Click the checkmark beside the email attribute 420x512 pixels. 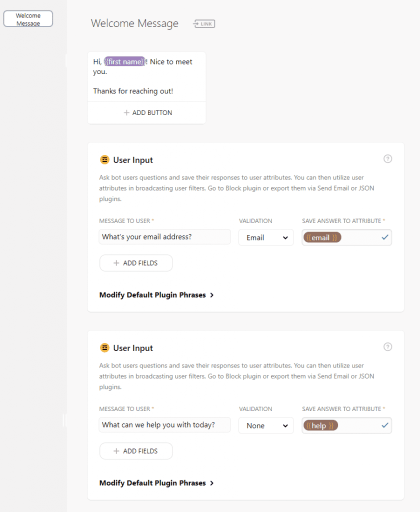pyautogui.click(x=385, y=237)
